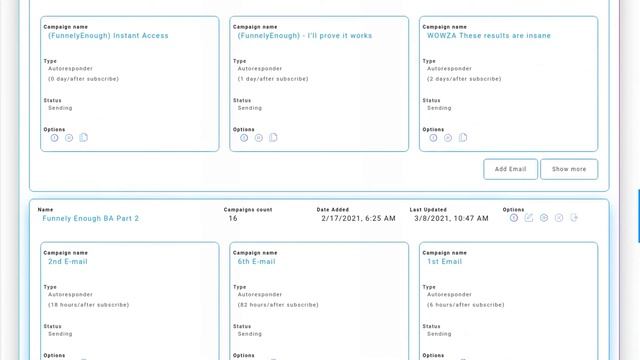Image resolution: width=640 pixels, height=360 pixels.
Task: Copy the WOWZA These results are insane campaign
Action: click(462, 138)
